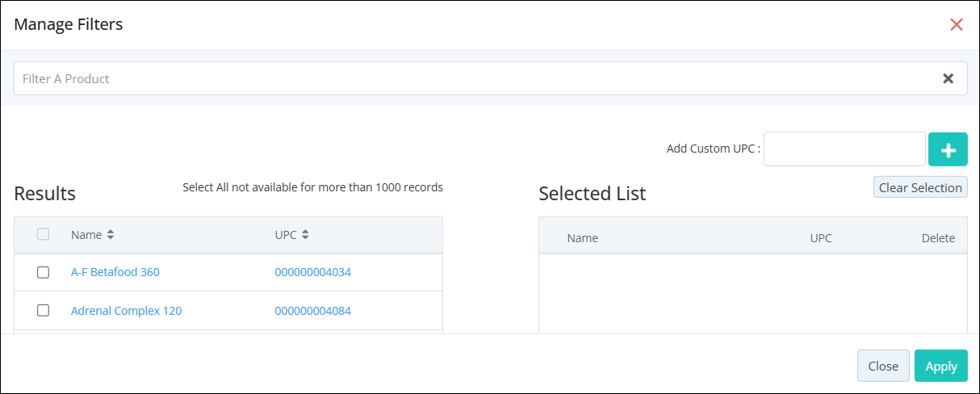Click the UPC column header in Selected List
This screenshot has height=394, width=980.
coord(821,238)
